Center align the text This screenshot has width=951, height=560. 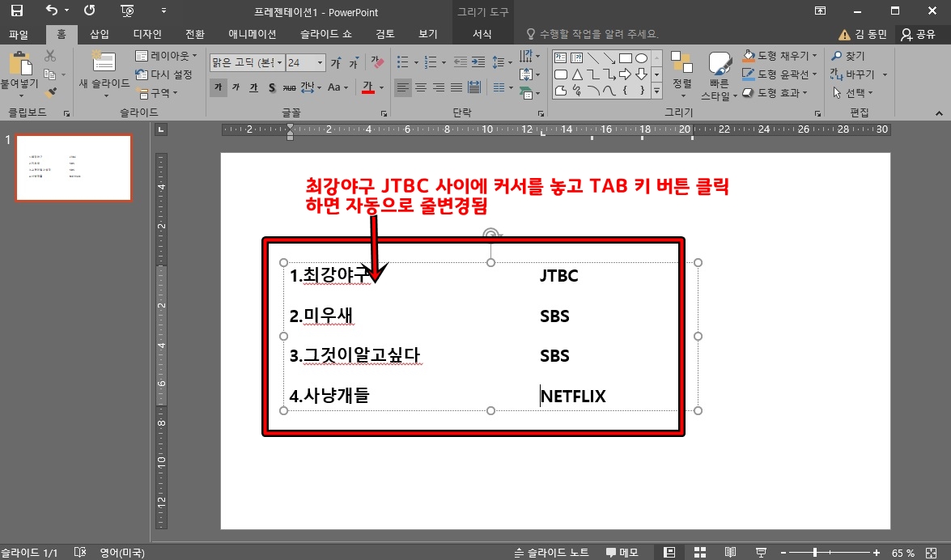(420, 87)
